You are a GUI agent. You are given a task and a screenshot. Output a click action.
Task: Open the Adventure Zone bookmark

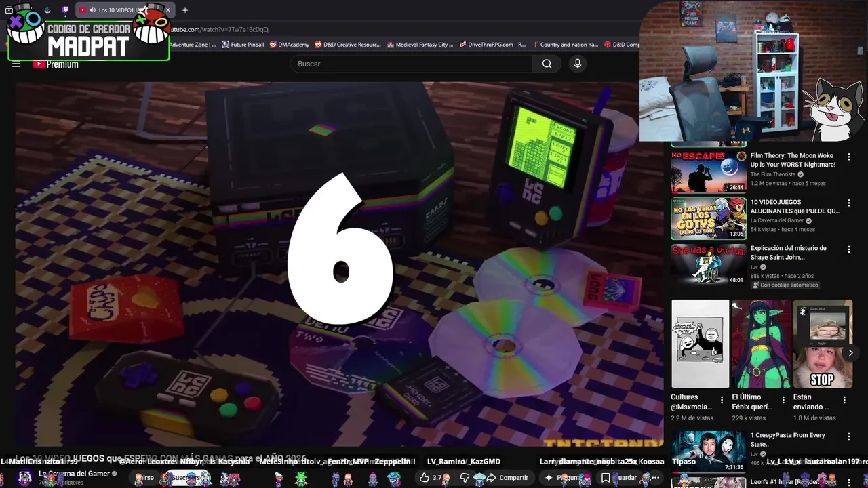193,45
